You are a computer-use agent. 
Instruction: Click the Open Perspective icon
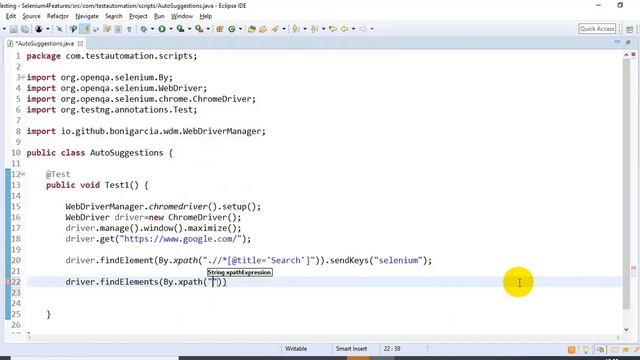pos(629,29)
